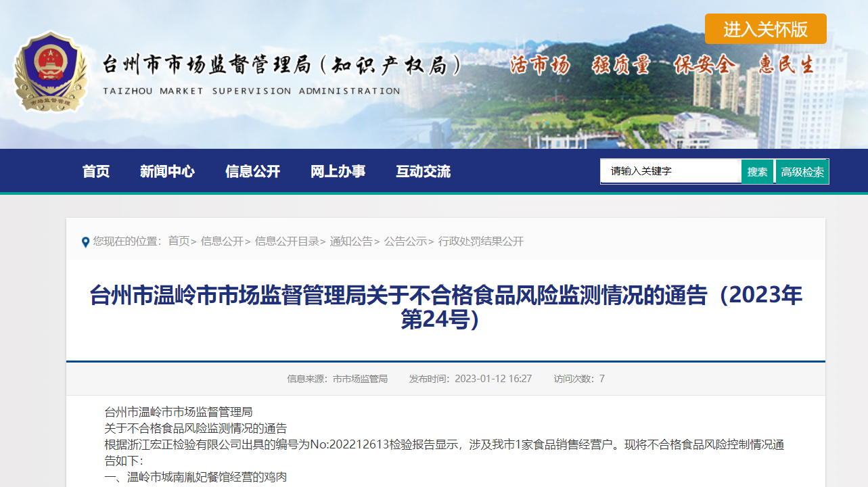Select 网上办事 in the nav bar
The width and height of the screenshot is (868, 487).
(338, 171)
